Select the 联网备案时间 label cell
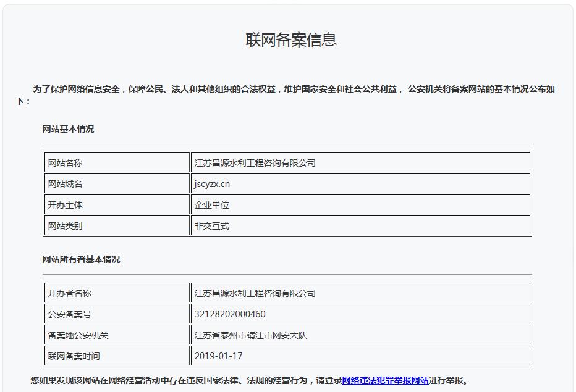Screen dimensions: 576x392 74,356
